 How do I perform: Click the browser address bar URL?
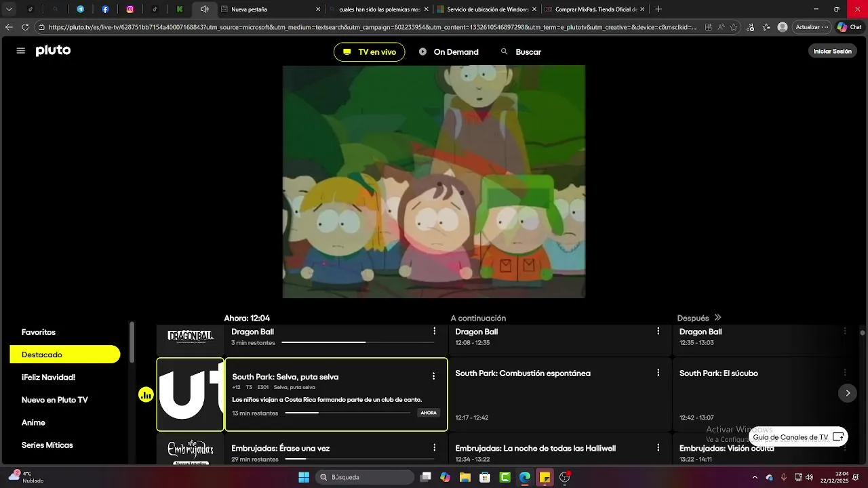click(372, 27)
